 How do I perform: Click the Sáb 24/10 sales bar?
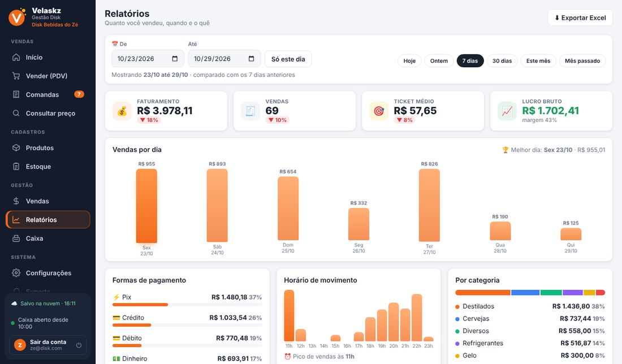click(217, 205)
